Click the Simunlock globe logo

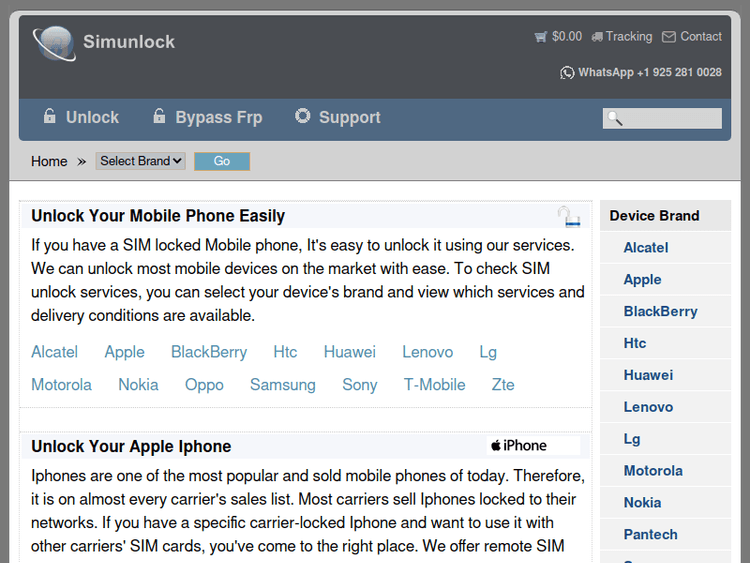pos(53,42)
